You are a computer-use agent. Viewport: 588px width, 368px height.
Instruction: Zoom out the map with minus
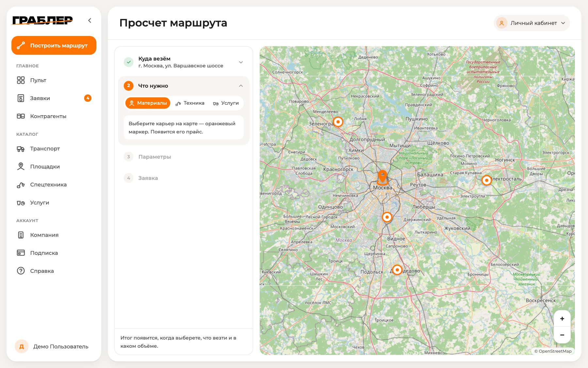pyautogui.click(x=562, y=335)
